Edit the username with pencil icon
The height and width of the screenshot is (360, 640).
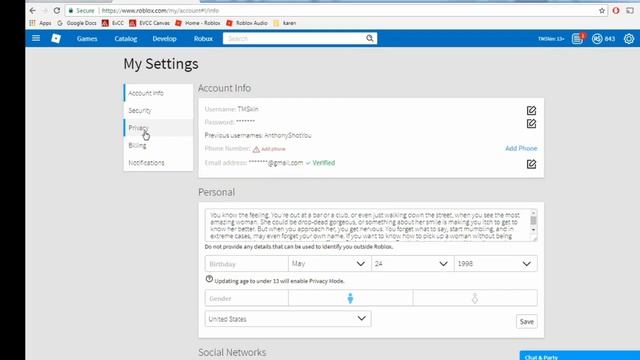[531, 110]
